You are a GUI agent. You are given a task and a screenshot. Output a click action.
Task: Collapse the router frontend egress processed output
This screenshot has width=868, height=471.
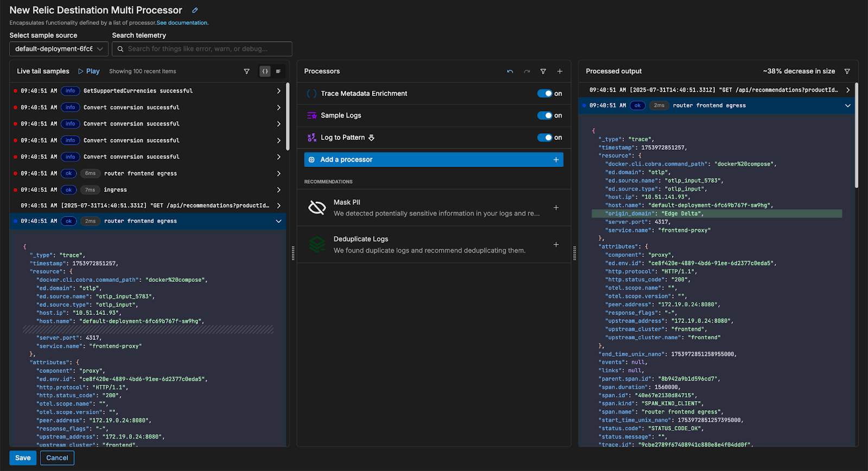[847, 106]
